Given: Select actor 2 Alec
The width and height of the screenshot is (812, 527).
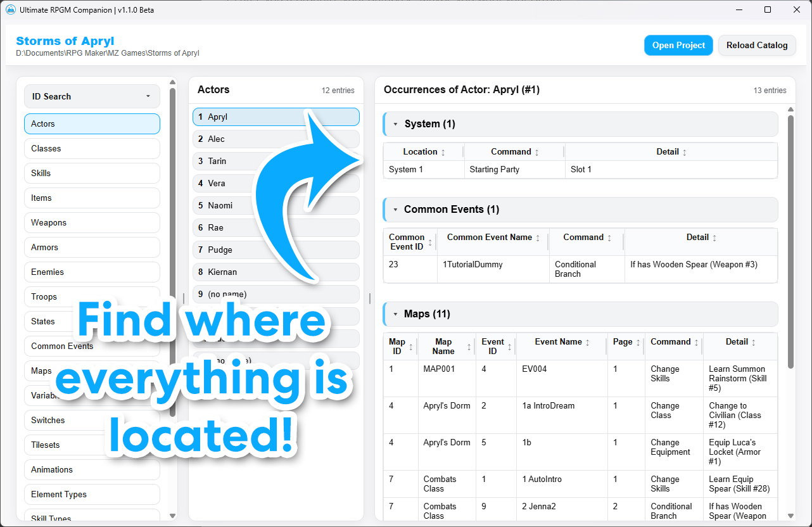Looking at the screenshot, I should [x=276, y=139].
